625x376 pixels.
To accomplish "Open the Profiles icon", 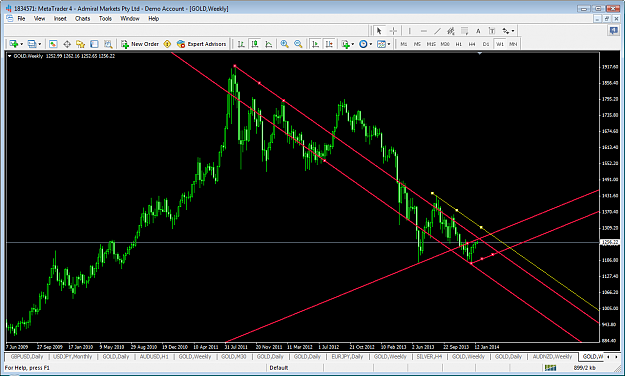I will point(32,44).
